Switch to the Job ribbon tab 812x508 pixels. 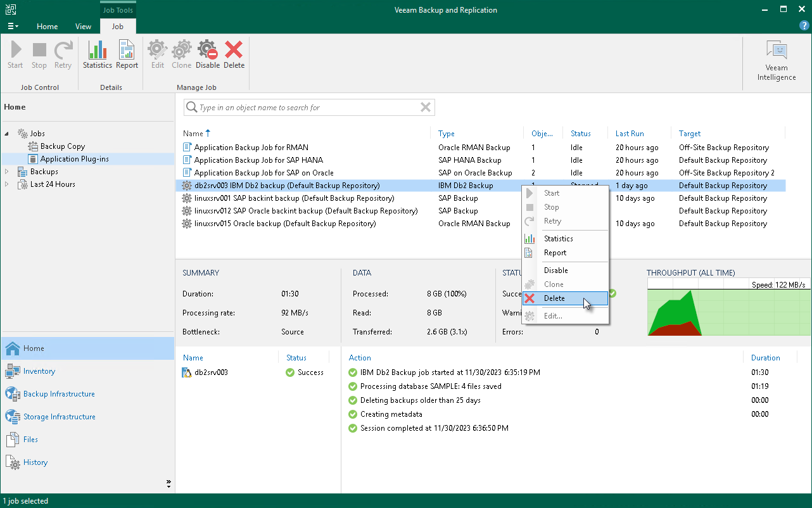118,27
